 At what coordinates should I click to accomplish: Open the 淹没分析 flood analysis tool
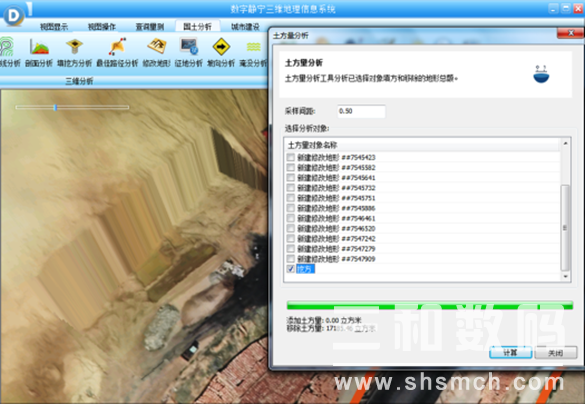click(x=253, y=52)
